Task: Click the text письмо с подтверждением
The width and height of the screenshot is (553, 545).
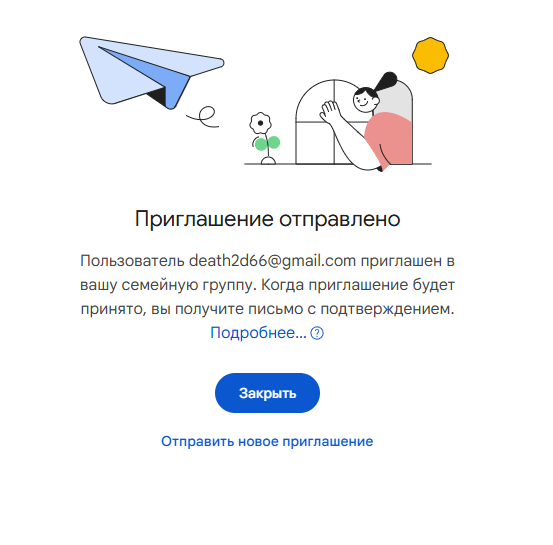Action: [351, 309]
